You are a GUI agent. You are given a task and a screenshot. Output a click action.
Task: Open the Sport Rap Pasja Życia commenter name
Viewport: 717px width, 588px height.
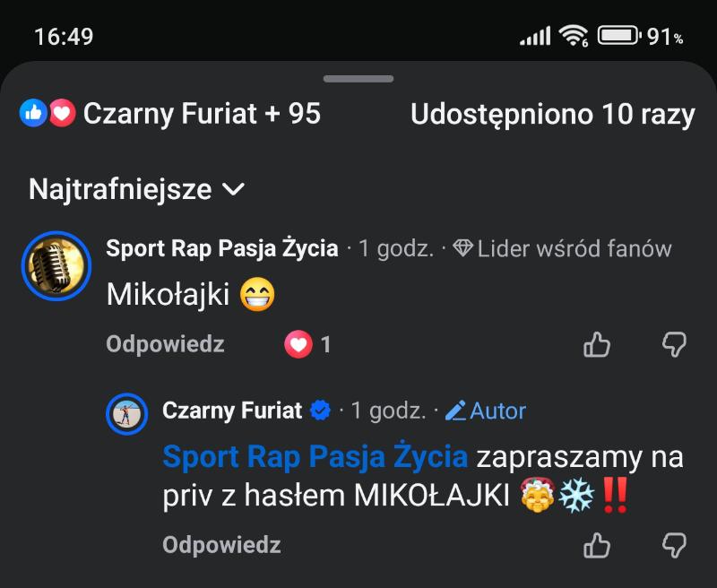222,248
